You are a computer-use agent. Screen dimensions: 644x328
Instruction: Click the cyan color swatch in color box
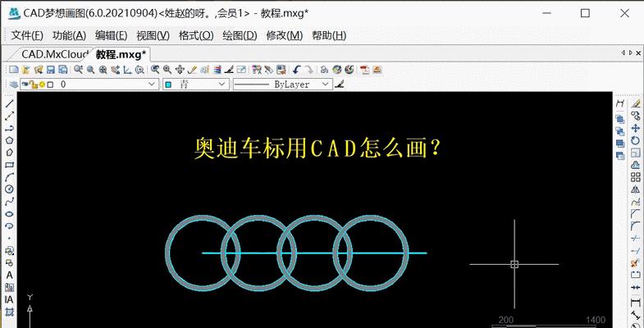(x=167, y=84)
